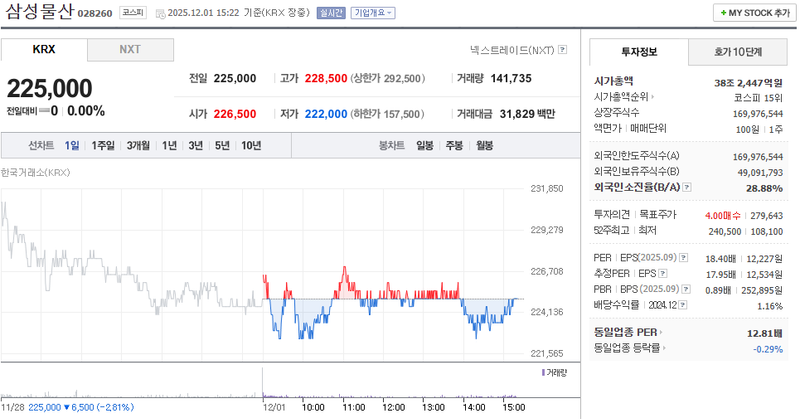Show the 1일 line chart

click(x=72, y=145)
